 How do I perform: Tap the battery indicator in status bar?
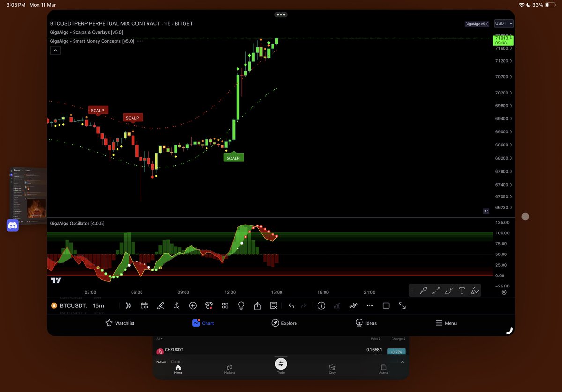[x=551, y=5]
